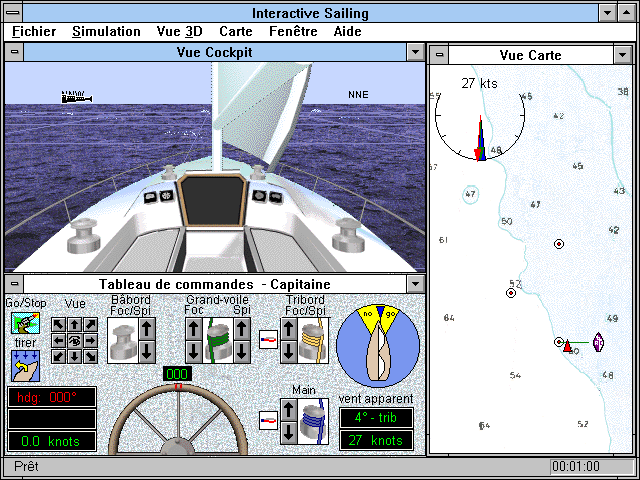Click the red boat marker on chart

coord(567,346)
